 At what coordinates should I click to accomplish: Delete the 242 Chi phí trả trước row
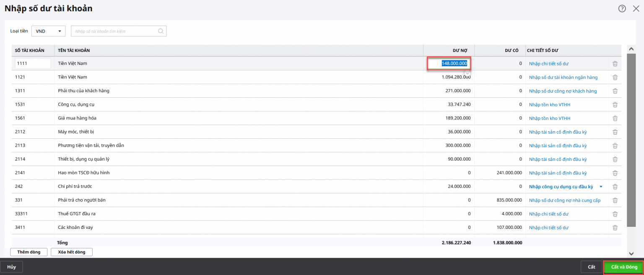click(x=615, y=187)
